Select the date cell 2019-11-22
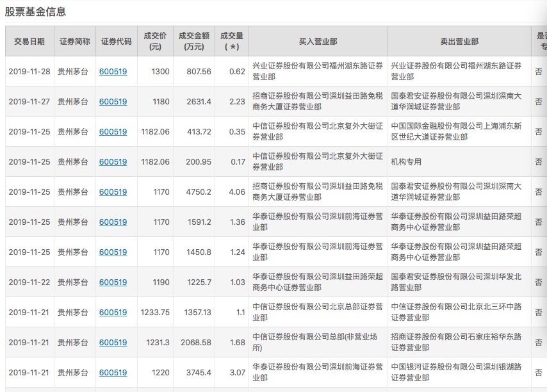 (29, 282)
